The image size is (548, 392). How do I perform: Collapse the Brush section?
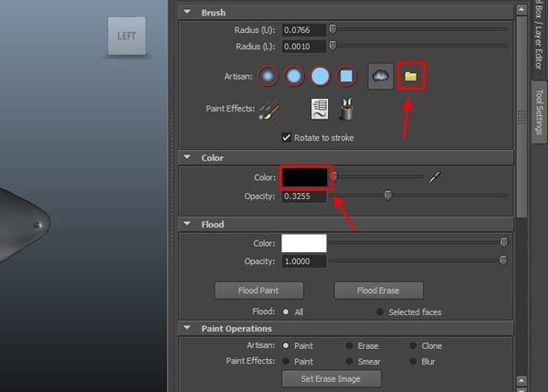click(x=187, y=13)
